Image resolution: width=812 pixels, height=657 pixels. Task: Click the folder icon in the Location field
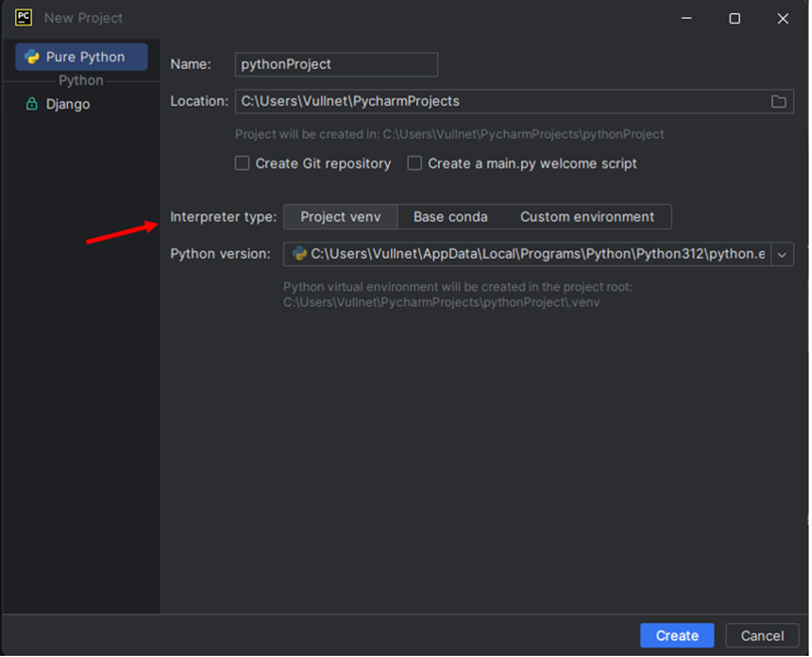779,102
